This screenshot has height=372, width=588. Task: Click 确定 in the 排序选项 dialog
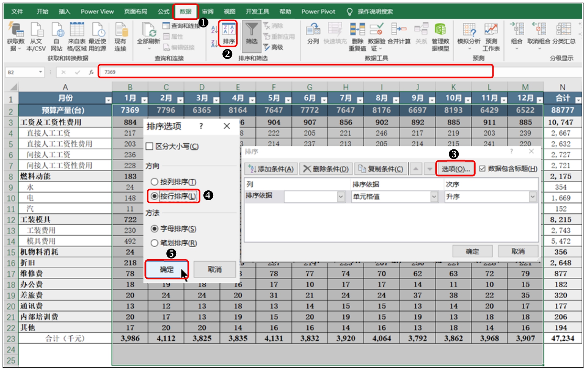(x=167, y=269)
